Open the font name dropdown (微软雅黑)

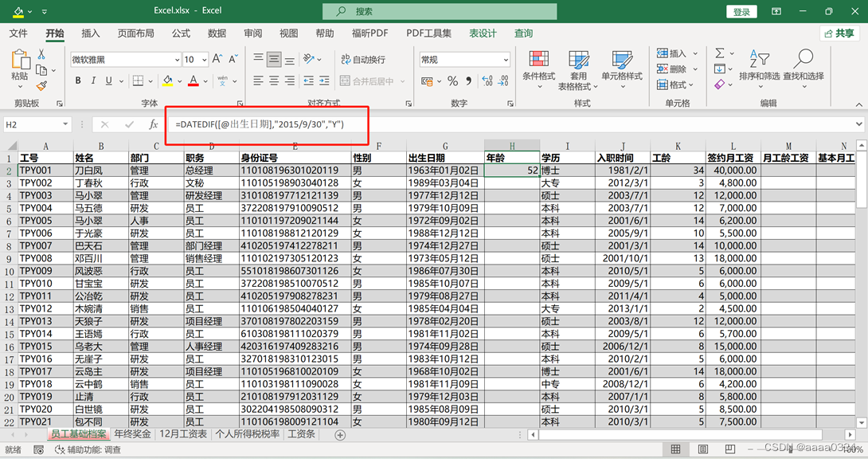coord(177,60)
